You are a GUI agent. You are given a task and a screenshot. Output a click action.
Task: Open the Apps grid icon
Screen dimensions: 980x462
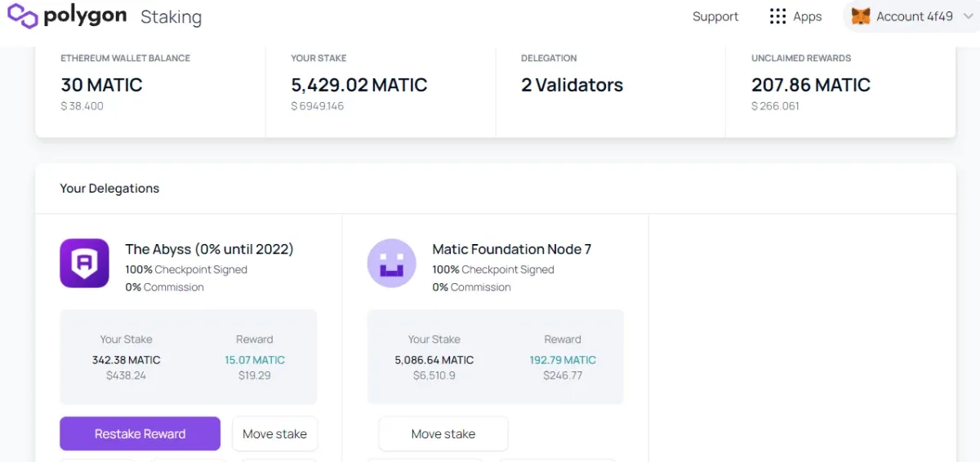point(777,16)
